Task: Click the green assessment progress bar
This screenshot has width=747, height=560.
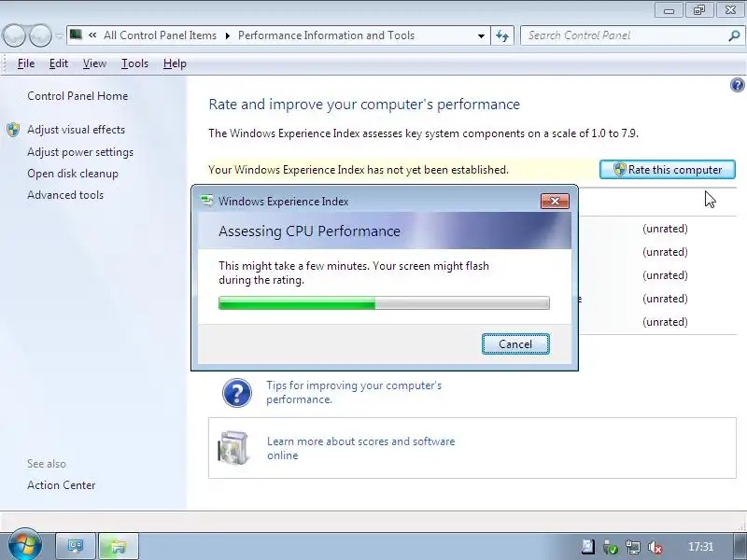Action: [384, 302]
